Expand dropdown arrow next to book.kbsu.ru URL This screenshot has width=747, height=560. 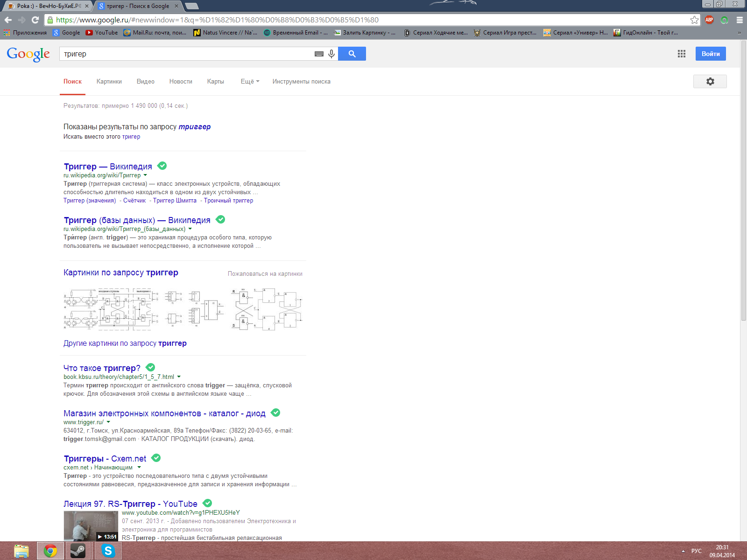pyautogui.click(x=179, y=377)
